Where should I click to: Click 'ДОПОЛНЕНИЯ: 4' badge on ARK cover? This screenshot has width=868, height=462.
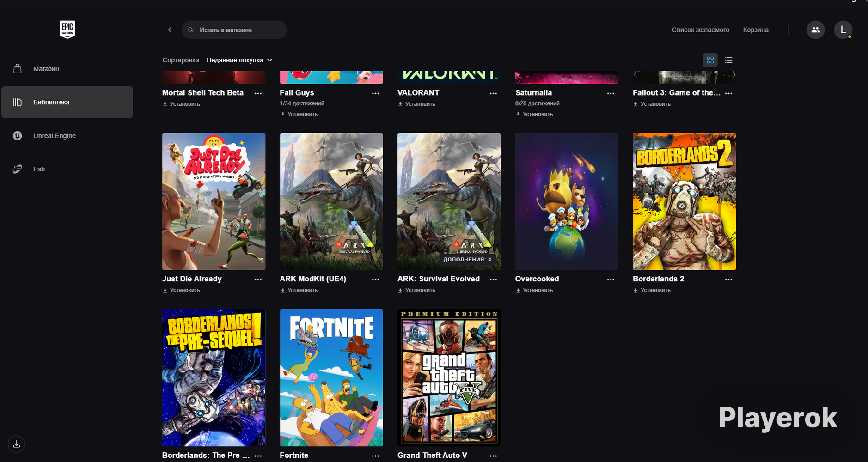click(467, 260)
